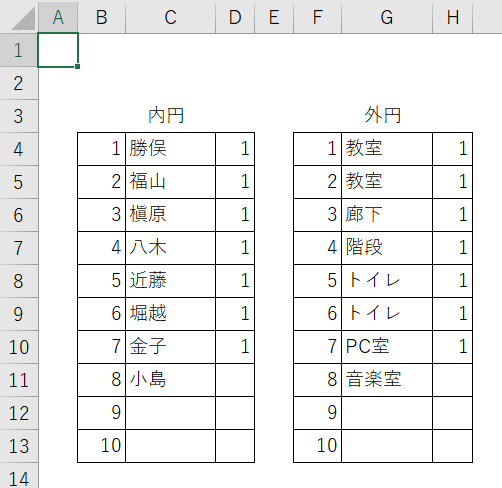Click the fill handle of cell A1
502x488 pixels.
click(x=78, y=67)
